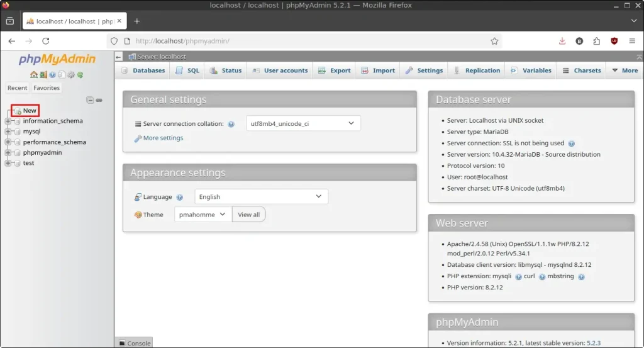Open the Settings tab
Screen dimensions: 644x348
[424, 70]
